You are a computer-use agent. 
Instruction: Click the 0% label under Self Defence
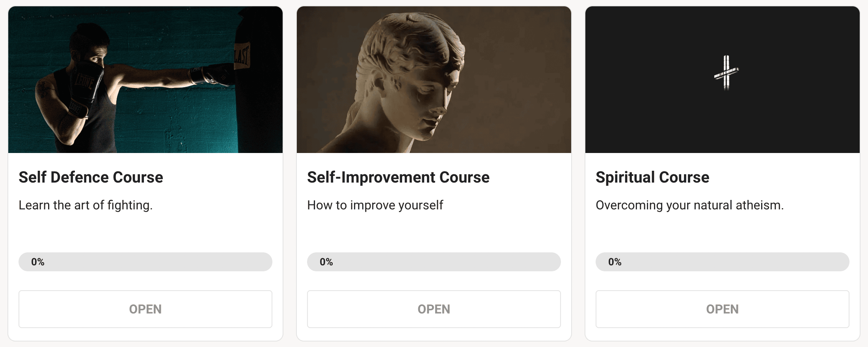[x=38, y=262]
